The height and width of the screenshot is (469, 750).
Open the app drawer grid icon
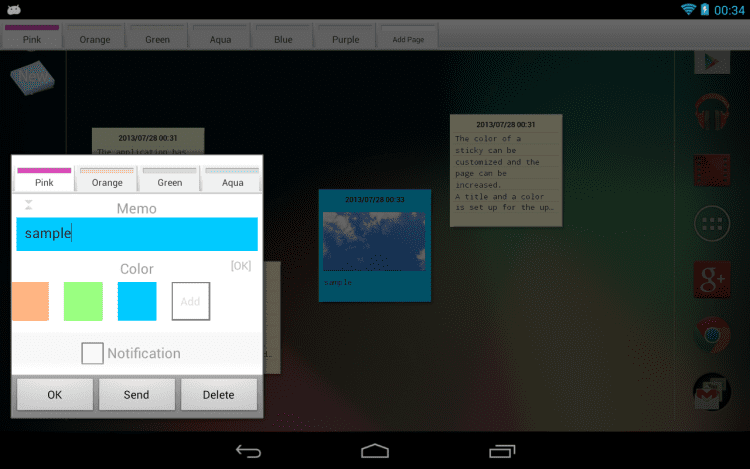pyautogui.click(x=712, y=224)
